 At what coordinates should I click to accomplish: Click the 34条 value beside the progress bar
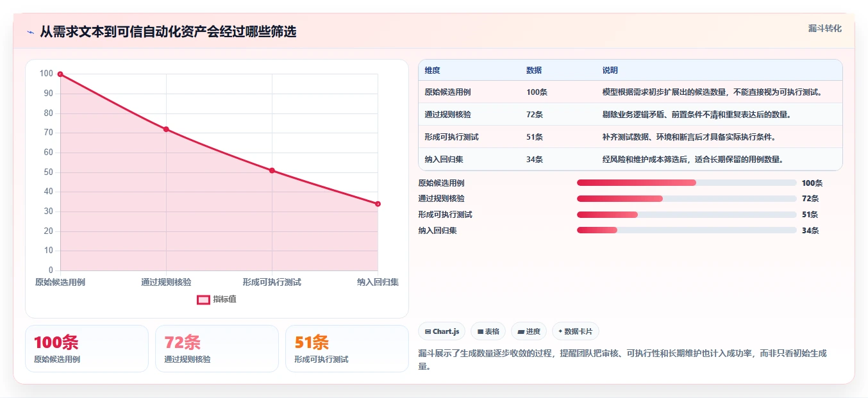coord(810,230)
